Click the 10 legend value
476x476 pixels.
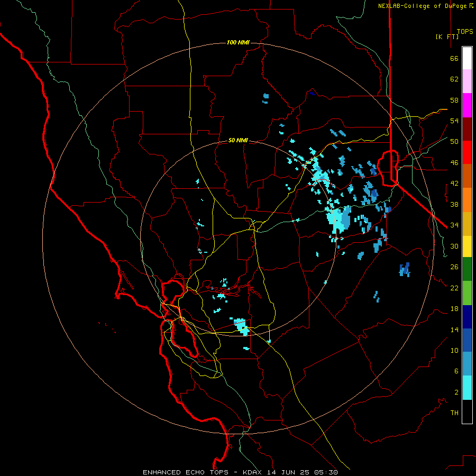(x=454, y=350)
